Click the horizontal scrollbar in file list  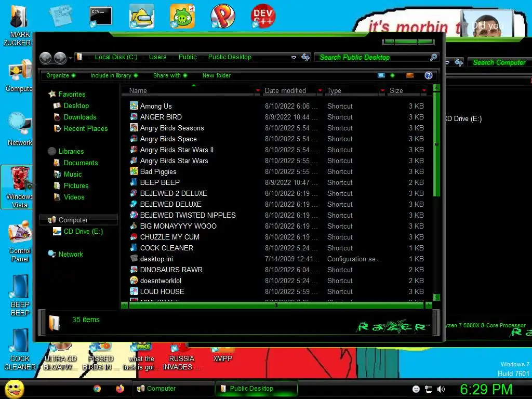coord(276,305)
